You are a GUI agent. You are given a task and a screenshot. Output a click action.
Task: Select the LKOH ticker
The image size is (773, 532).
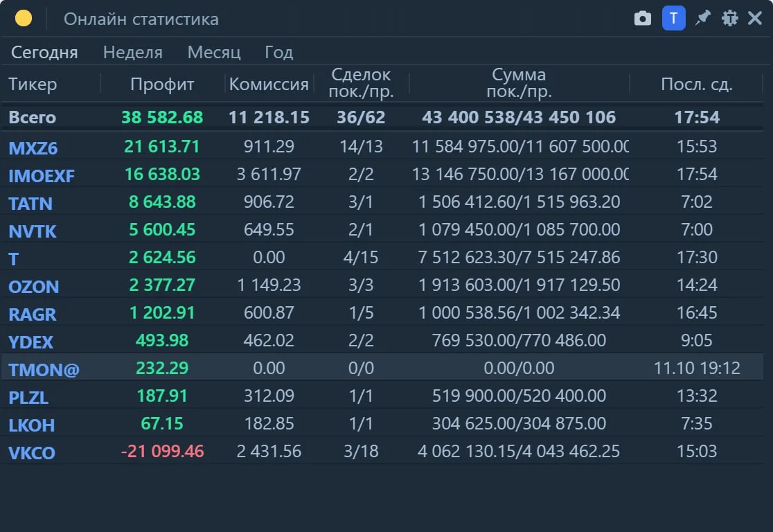click(32, 425)
